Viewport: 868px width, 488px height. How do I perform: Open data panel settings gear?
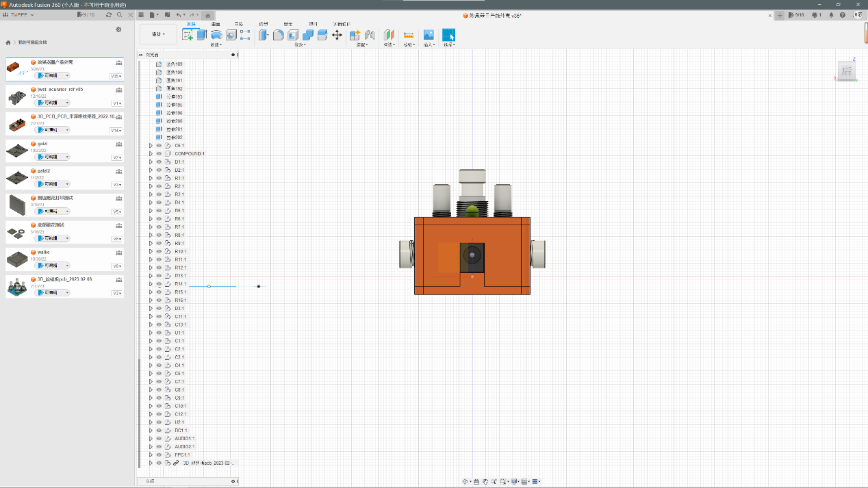[x=118, y=29]
